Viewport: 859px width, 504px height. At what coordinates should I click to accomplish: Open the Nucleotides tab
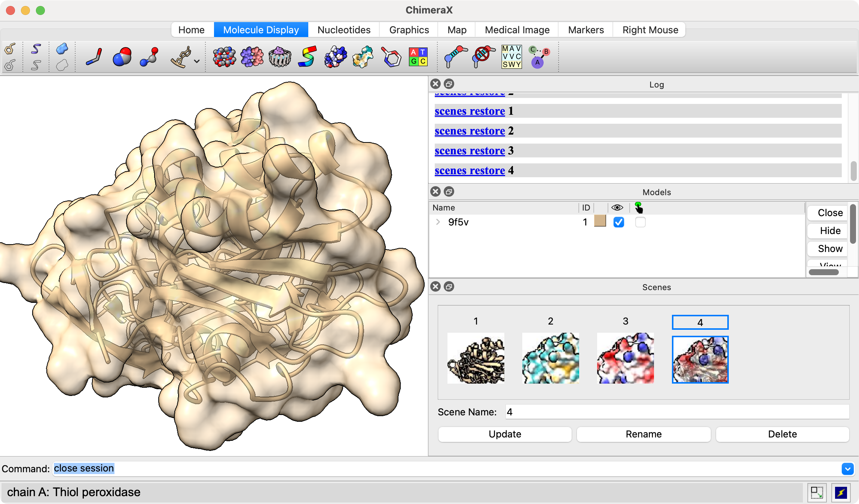pyautogui.click(x=344, y=30)
